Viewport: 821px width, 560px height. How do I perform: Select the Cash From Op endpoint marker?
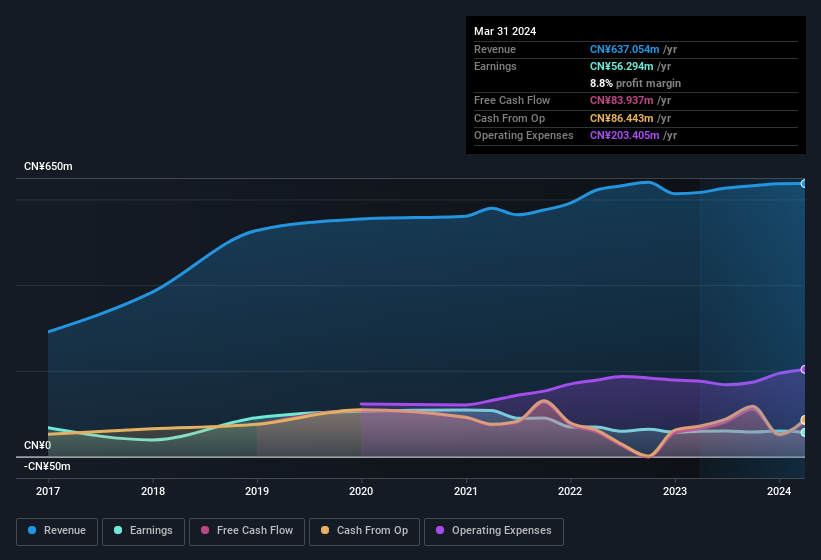[x=804, y=420]
